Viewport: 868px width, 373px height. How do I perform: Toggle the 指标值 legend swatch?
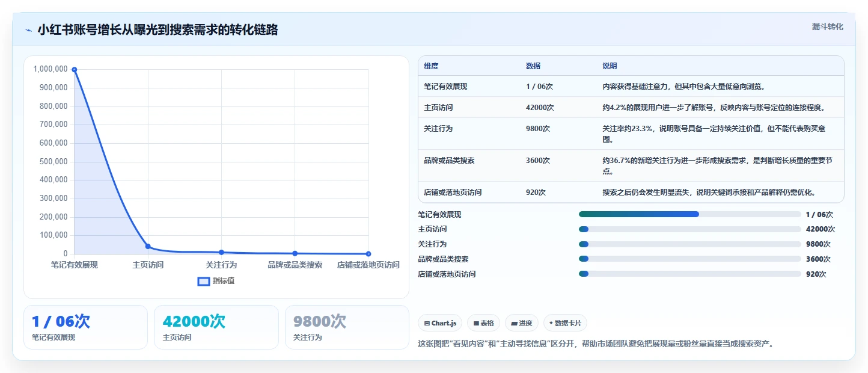coord(204,281)
